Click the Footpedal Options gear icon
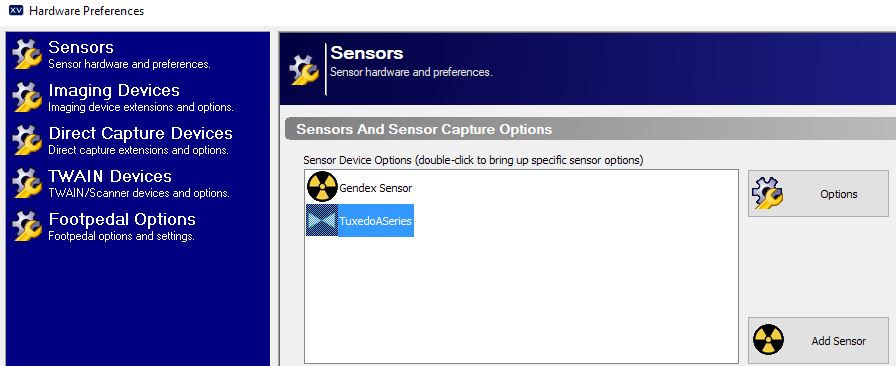This screenshot has height=366, width=896. point(27,226)
